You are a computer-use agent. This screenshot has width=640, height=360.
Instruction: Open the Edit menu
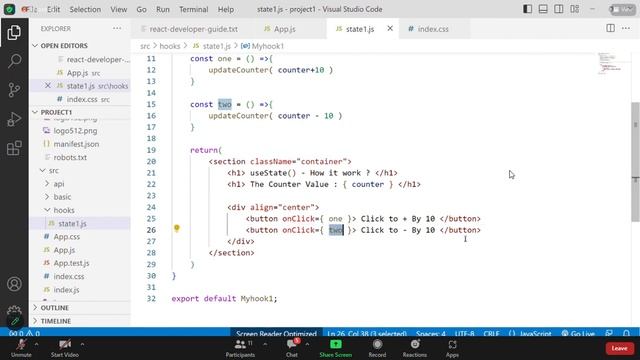pos(53,9)
